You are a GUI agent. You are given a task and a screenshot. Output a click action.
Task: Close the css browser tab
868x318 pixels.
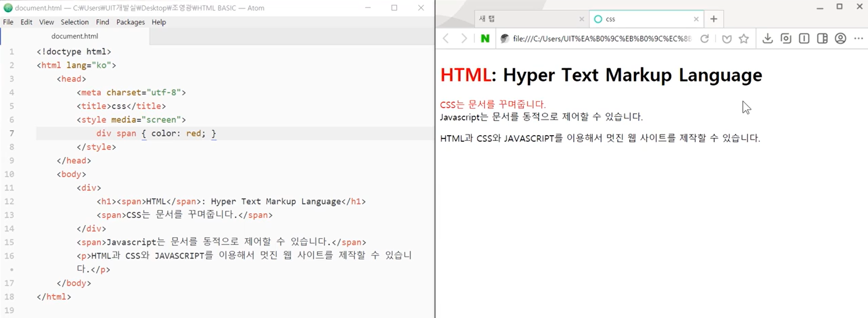[x=696, y=19]
